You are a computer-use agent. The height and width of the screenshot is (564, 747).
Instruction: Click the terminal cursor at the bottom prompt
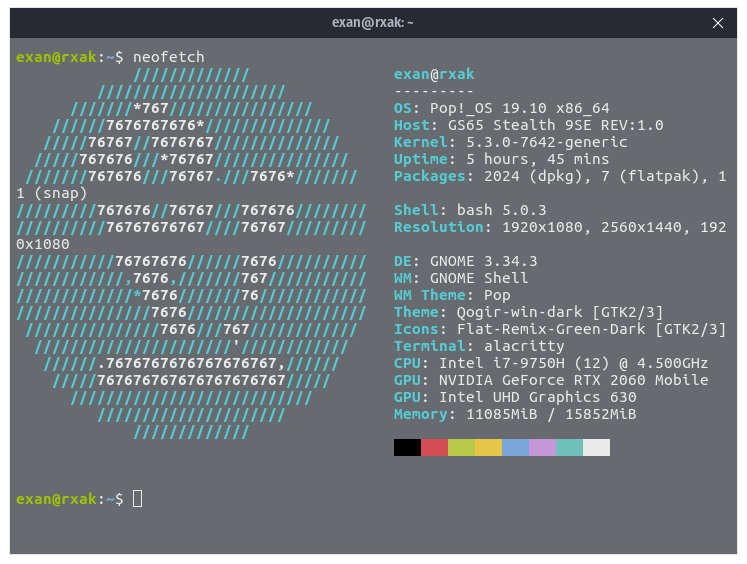137,499
